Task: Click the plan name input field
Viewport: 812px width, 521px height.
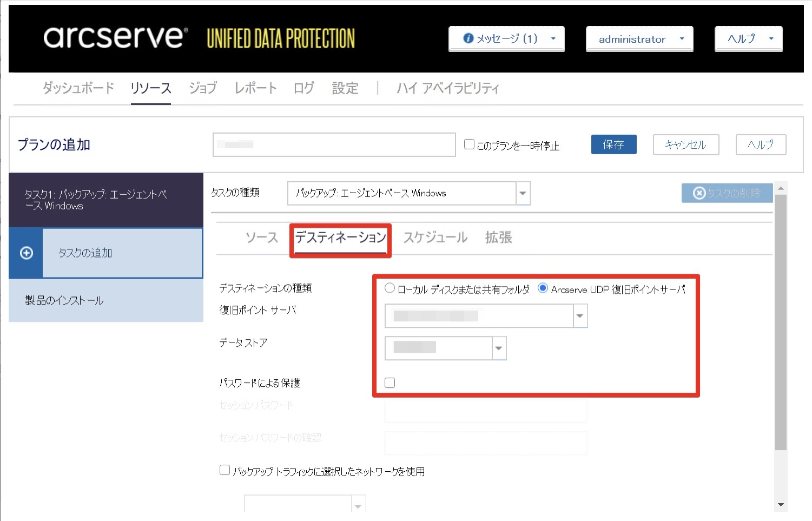Action: 334,144
